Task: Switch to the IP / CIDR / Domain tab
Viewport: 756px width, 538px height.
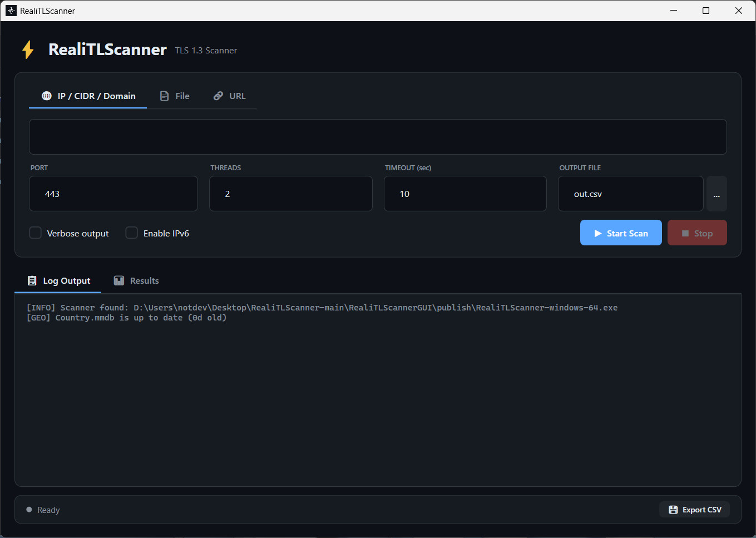Action: coord(88,96)
